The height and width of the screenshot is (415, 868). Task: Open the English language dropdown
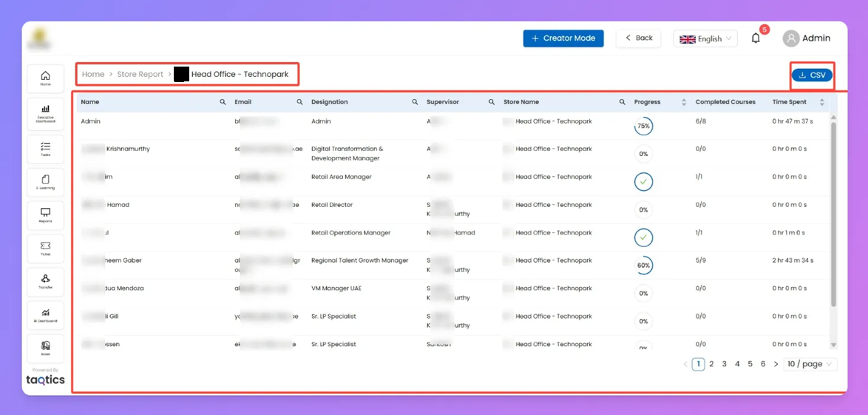tap(705, 38)
